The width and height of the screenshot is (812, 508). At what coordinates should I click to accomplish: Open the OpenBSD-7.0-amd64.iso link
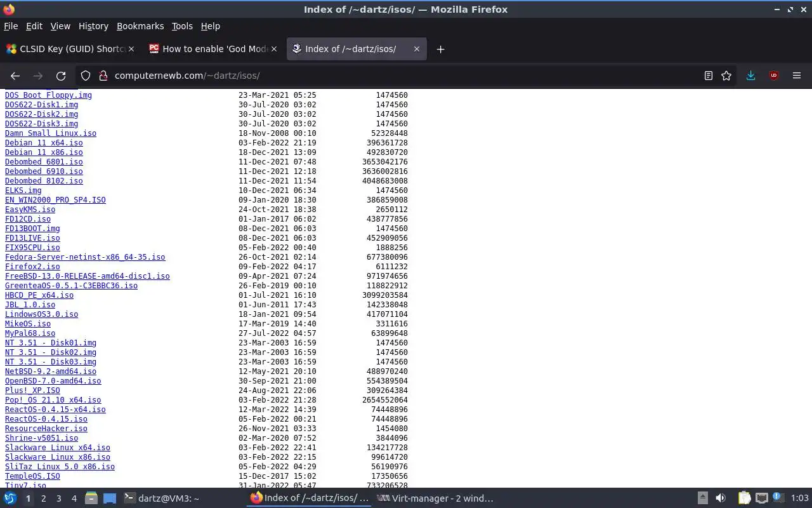(53, 381)
